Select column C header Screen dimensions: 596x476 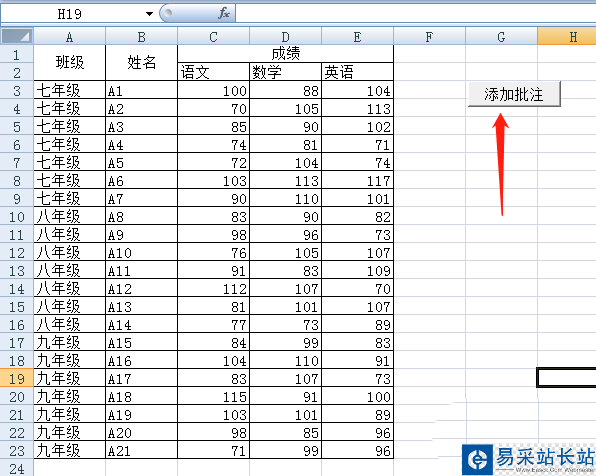point(213,37)
